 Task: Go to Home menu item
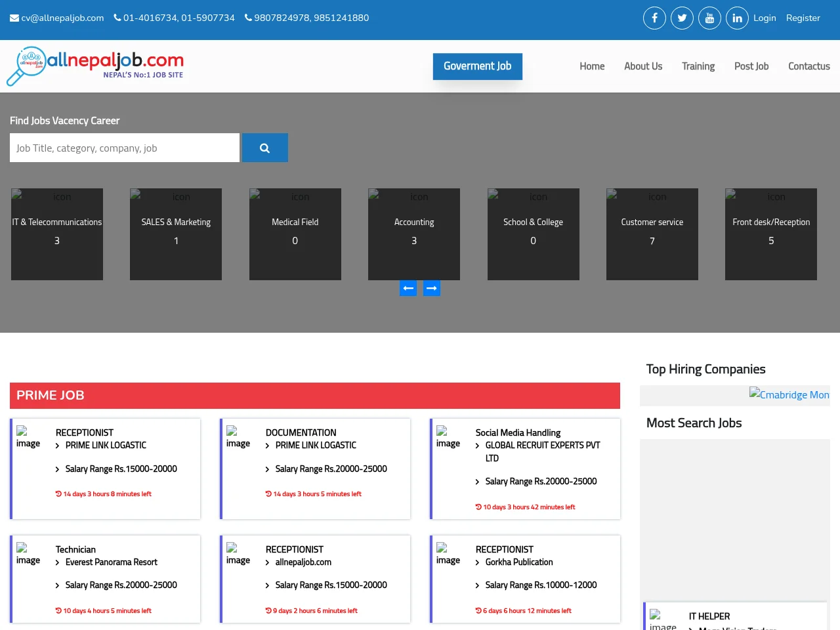click(x=592, y=66)
